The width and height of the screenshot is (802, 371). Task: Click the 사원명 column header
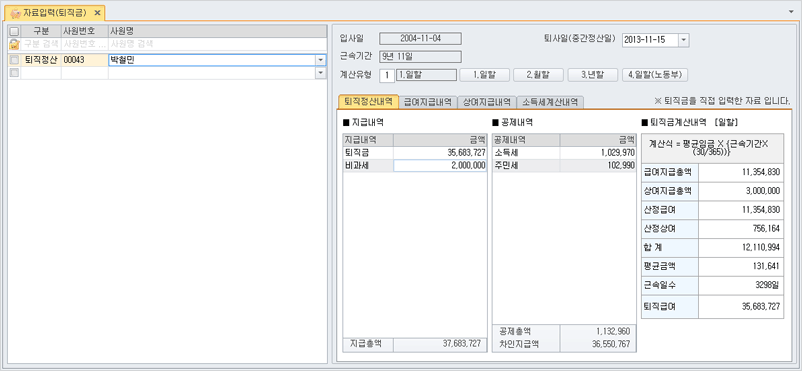[217, 31]
